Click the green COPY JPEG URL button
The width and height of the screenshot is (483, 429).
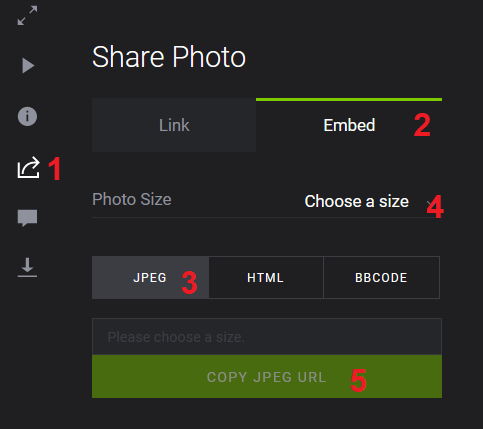(x=267, y=377)
